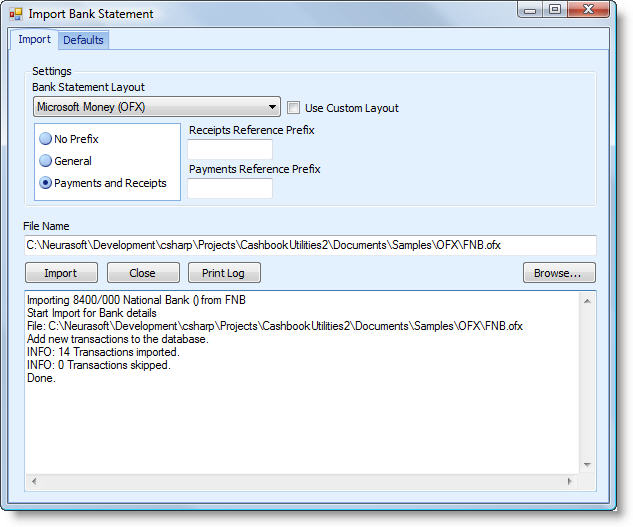
Task: Click the File Name path field
Action: (310, 245)
